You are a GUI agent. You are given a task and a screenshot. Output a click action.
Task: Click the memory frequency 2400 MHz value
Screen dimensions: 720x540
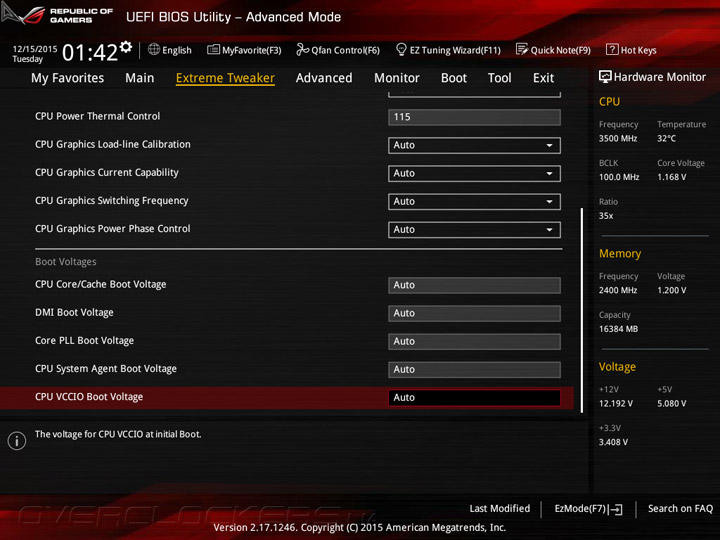point(618,290)
